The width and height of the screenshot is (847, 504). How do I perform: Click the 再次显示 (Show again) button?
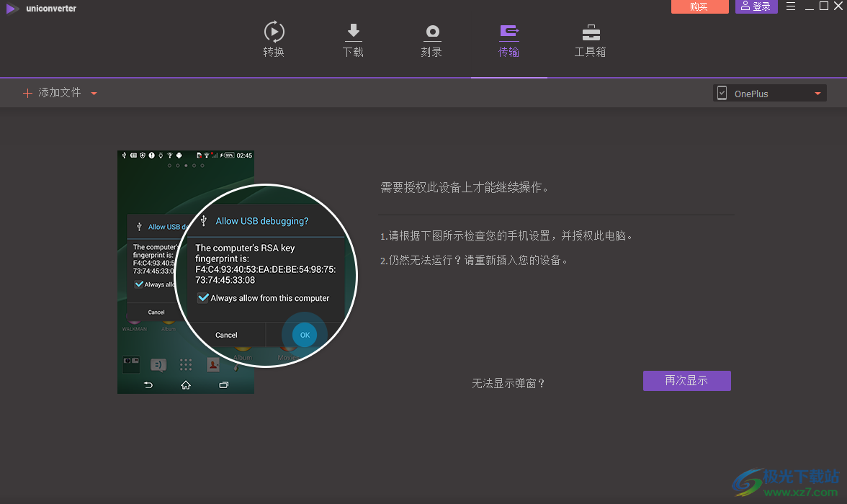point(686,380)
